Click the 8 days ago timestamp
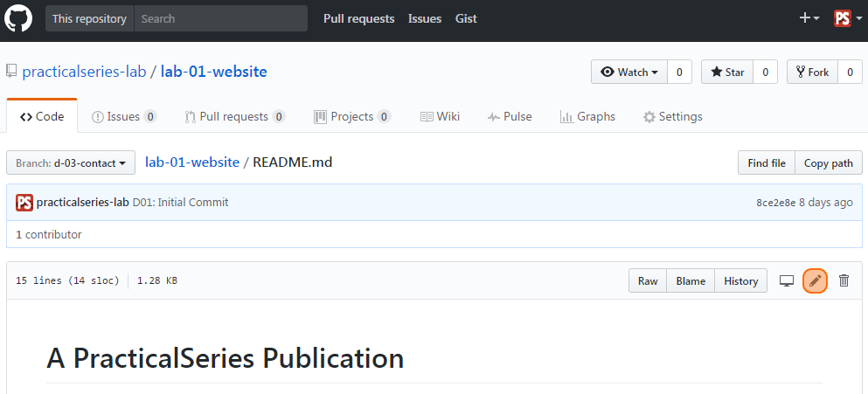868x394 pixels. [826, 203]
